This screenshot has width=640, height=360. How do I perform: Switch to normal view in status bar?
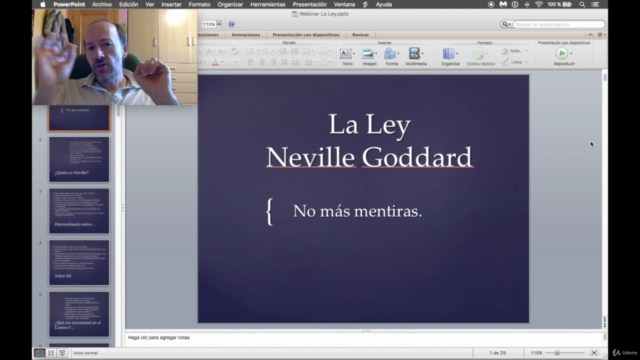coord(39,353)
